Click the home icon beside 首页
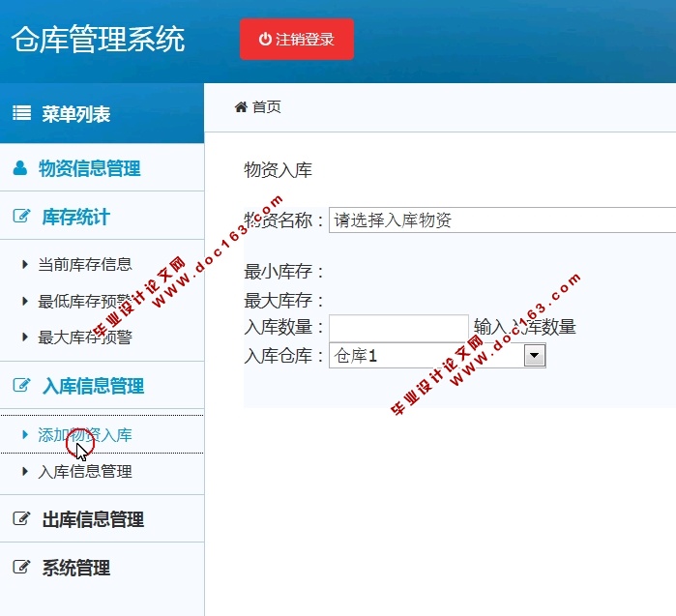 241,107
